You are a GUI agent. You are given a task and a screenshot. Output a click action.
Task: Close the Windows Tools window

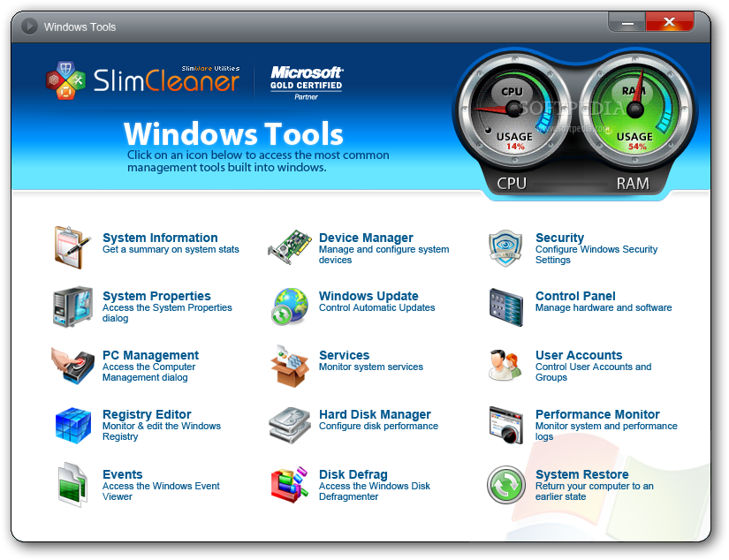(670, 22)
